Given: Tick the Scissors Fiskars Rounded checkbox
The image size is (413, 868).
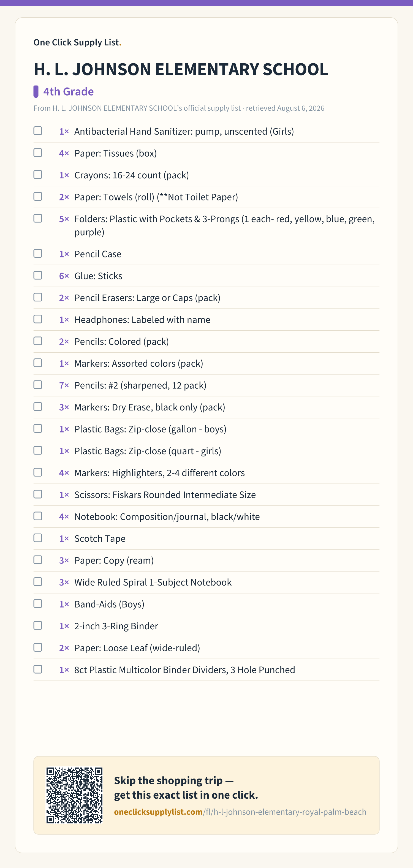Looking at the screenshot, I should pos(38,494).
